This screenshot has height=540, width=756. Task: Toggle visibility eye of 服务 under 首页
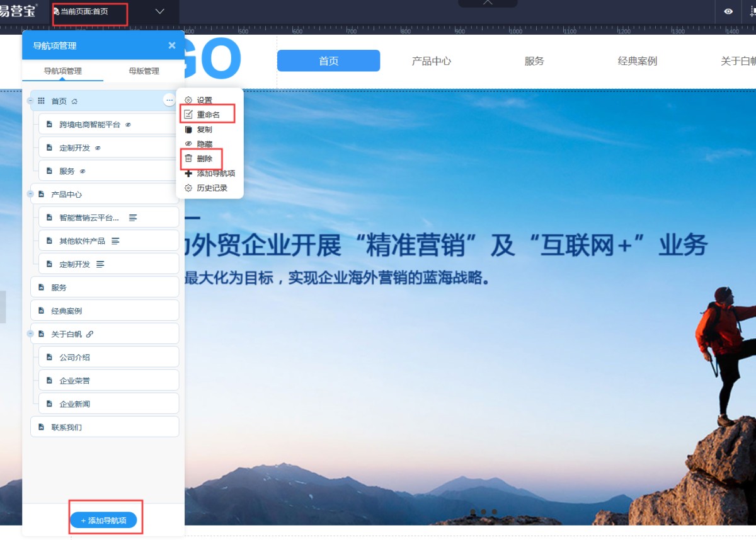83,171
